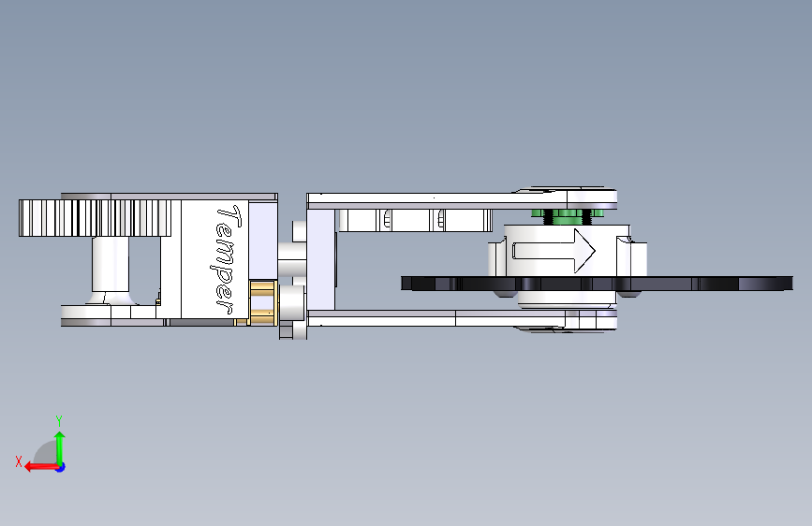Select the embossed arrow on the white hub
The image size is (812, 526).
[554, 251]
